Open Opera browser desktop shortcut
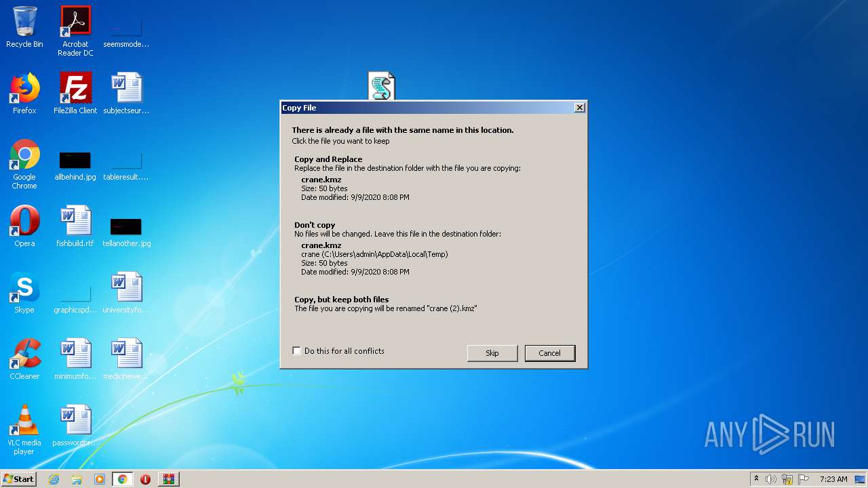This screenshot has height=488, width=868. [x=24, y=226]
